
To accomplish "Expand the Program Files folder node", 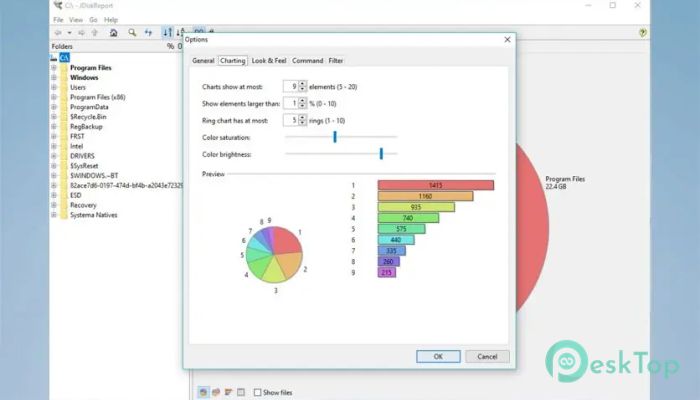I will click(54, 68).
